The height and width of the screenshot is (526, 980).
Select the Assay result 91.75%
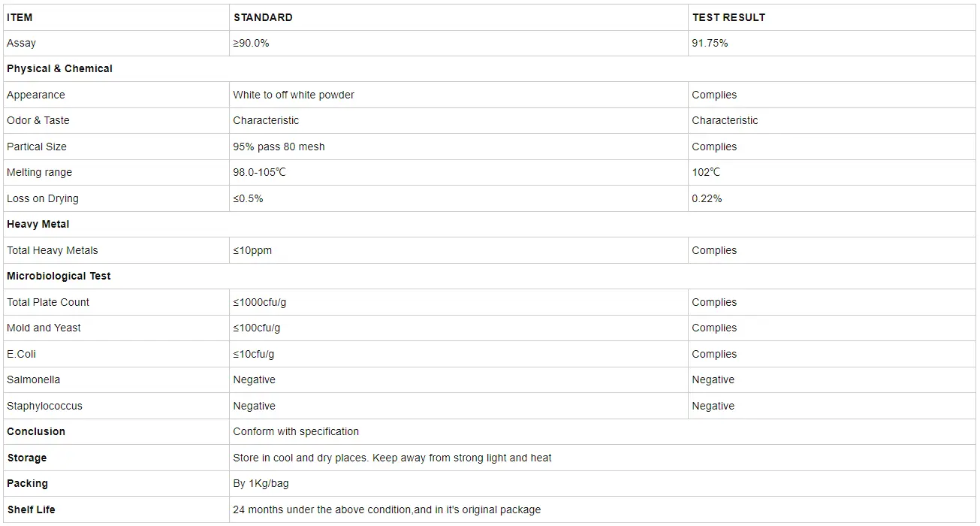click(710, 44)
